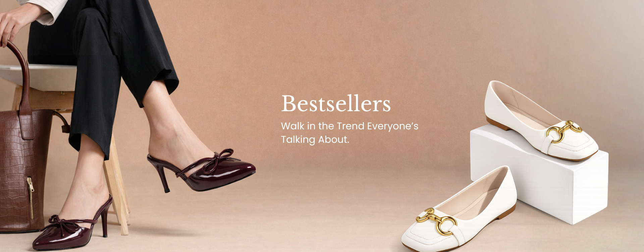The height and width of the screenshot is (252, 644).
Task: Select the white flat on the pedestal
Action: [x=540, y=121]
